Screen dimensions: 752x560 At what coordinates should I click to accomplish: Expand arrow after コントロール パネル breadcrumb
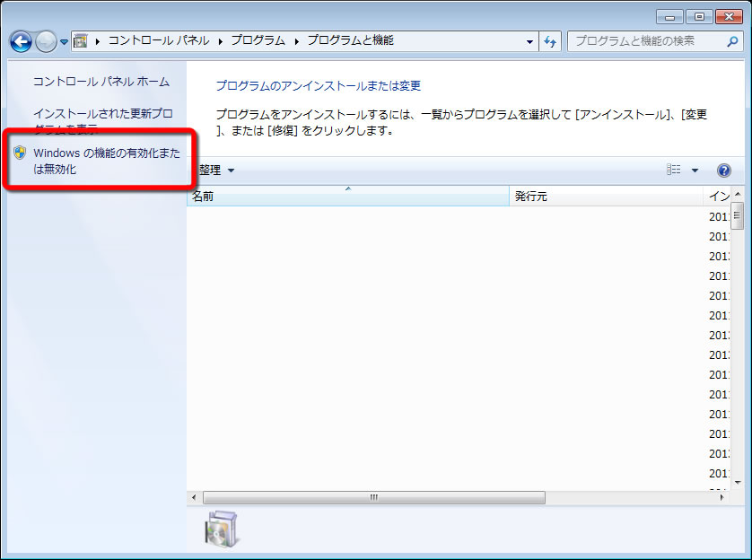click(x=221, y=41)
